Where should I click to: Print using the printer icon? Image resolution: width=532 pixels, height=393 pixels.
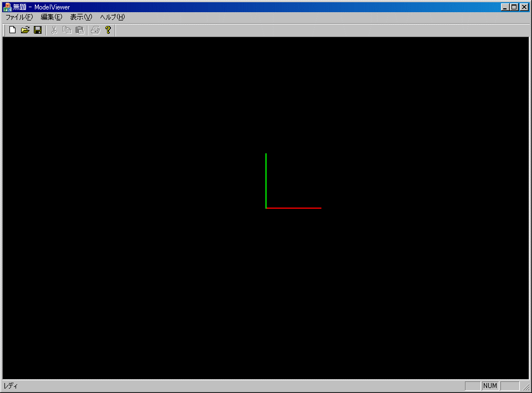(96, 30)
